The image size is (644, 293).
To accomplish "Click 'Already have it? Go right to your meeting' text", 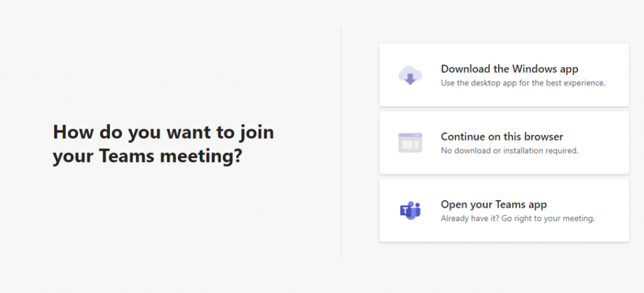I will 518,218.
